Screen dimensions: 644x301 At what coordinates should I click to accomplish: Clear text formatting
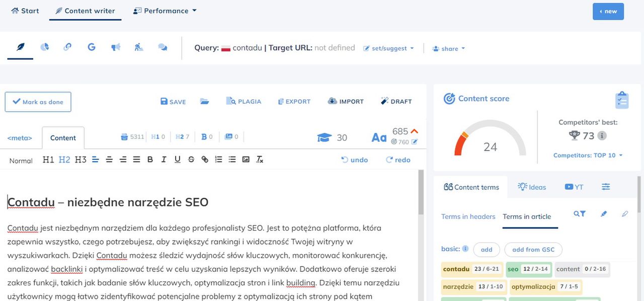pyautogui.click(x=260, y=160)
